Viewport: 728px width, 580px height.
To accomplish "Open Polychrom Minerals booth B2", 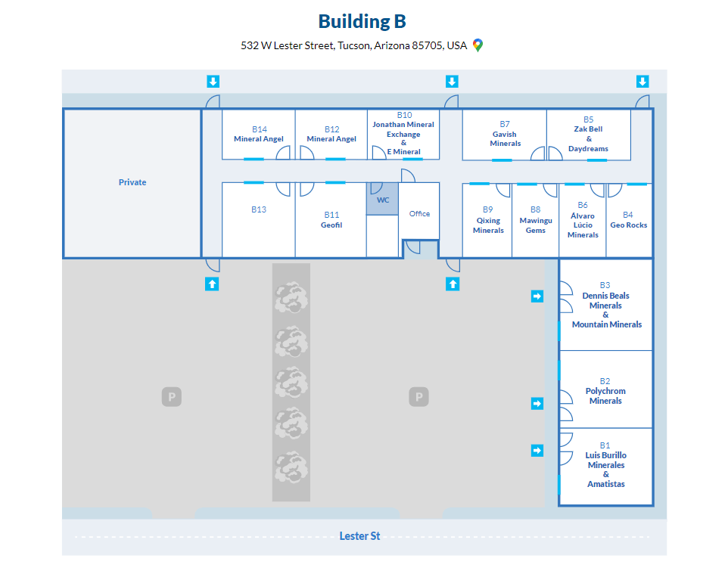I will (605, 391).
